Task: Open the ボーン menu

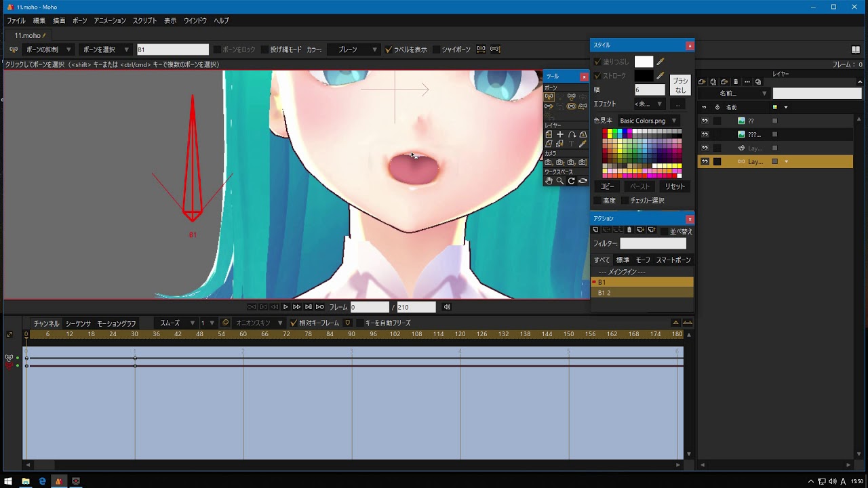Action: pyautogui.click(x=79, y=21)
